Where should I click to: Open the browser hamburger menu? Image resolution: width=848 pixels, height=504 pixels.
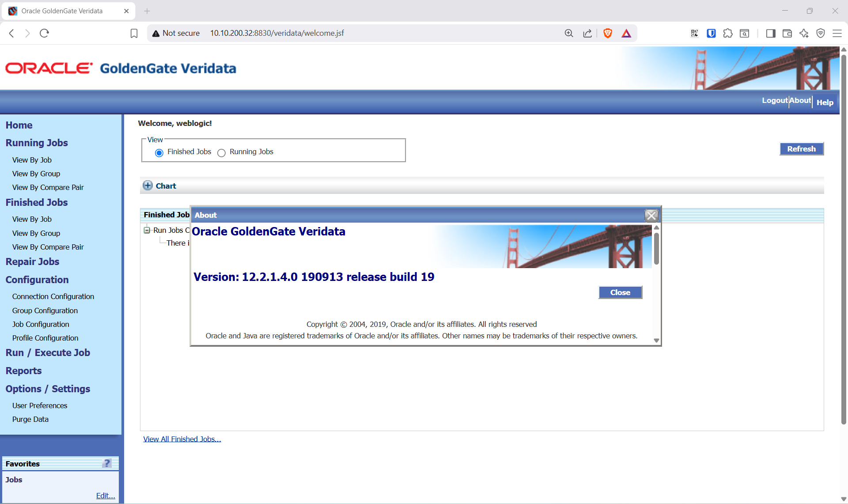coord(837,33)
